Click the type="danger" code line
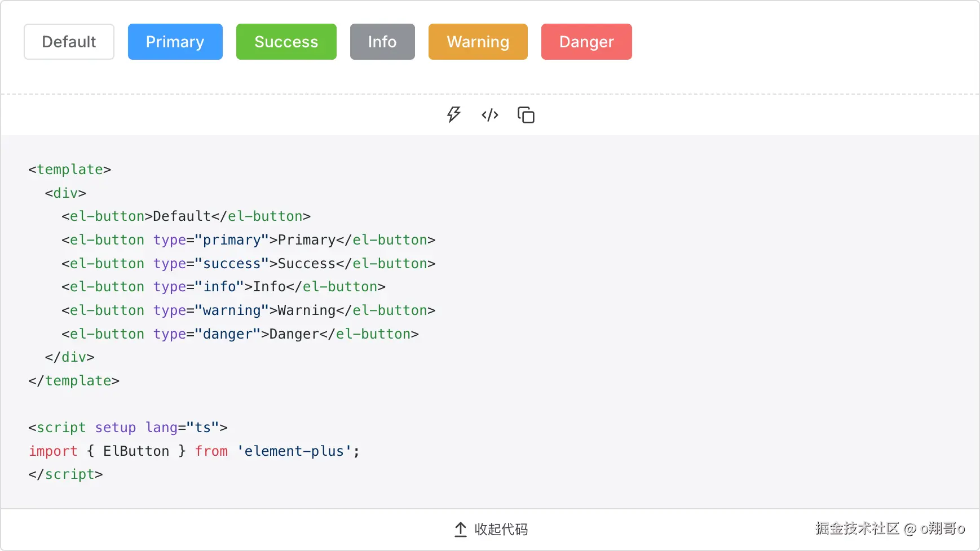Screen dimensions: 980x551 [240, 334]
